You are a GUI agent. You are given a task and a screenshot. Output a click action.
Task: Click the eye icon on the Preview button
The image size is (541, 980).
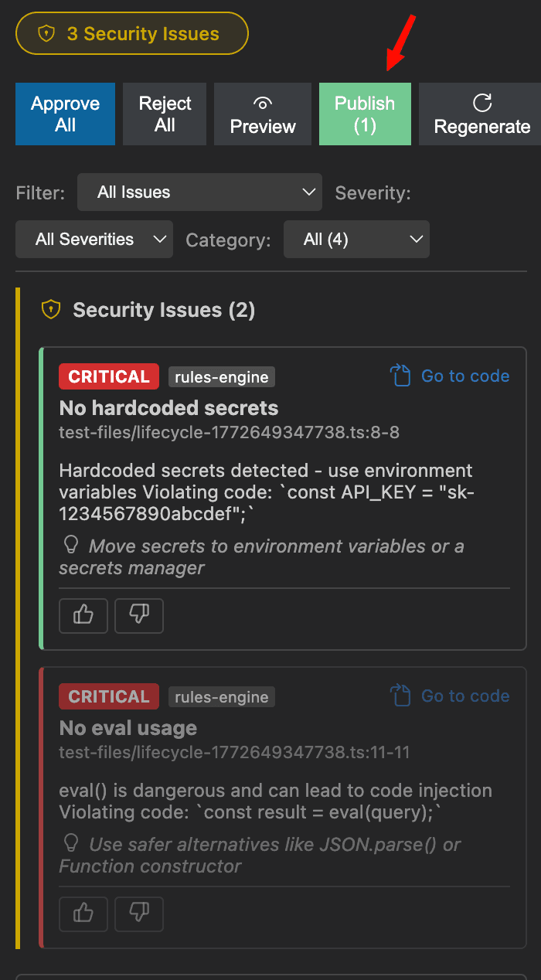(262, 101)
